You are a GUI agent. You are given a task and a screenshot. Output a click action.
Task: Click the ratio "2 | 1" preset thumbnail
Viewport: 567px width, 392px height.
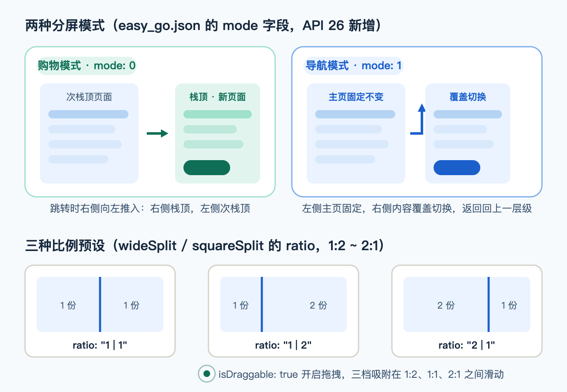coord(467,304)
